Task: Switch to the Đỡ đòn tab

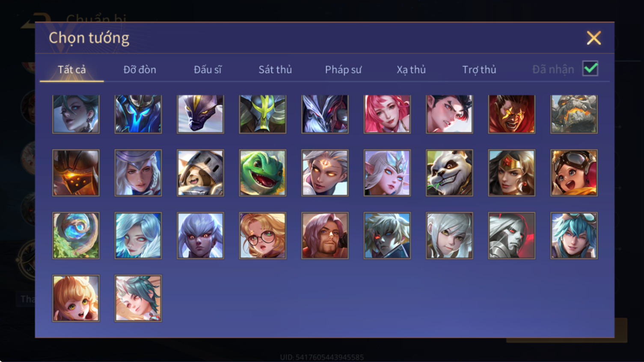Action: coord(139,69)
